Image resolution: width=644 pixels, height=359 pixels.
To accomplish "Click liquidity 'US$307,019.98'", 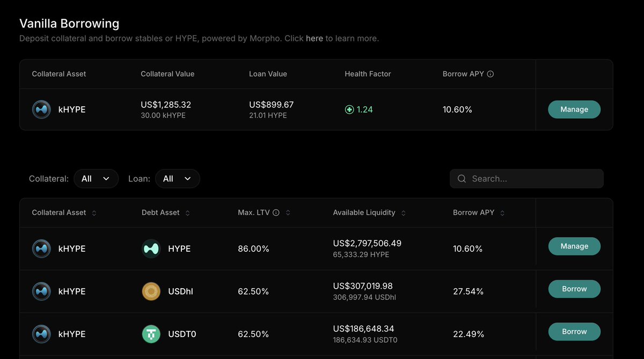I will click(364, 286).
